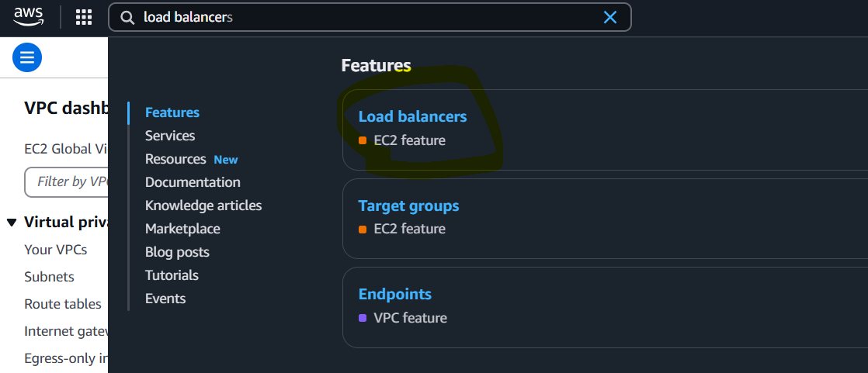Select the Resources New category
868x373 pixels.
192,159
